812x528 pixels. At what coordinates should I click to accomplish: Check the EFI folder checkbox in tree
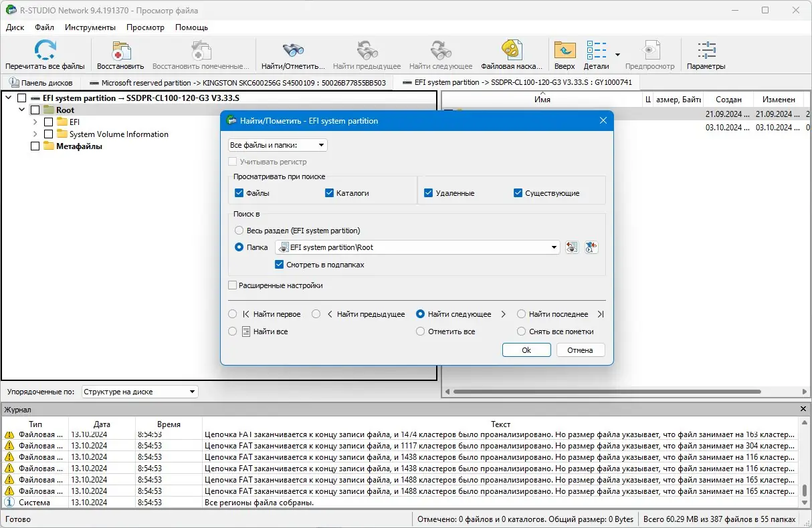[x=48, y=122]
